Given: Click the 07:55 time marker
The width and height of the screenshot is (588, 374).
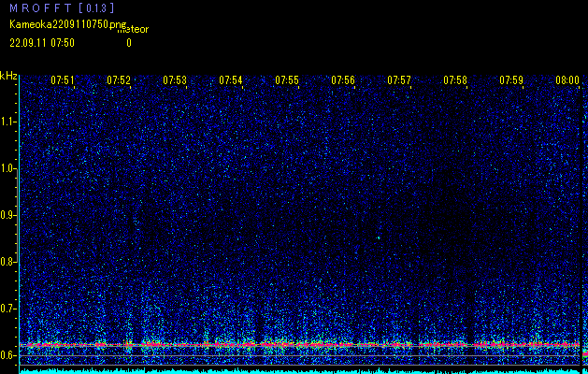Looking at the screenshot, I should click(287, 79).
